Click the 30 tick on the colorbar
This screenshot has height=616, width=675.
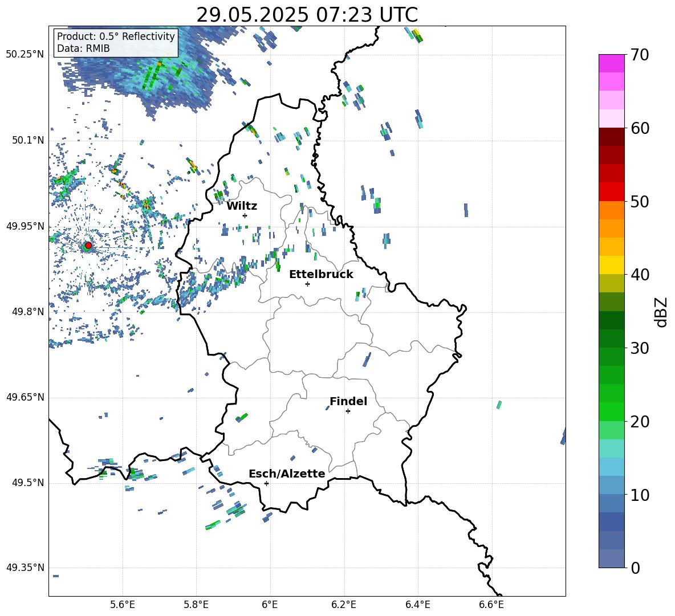coord(639,348)
